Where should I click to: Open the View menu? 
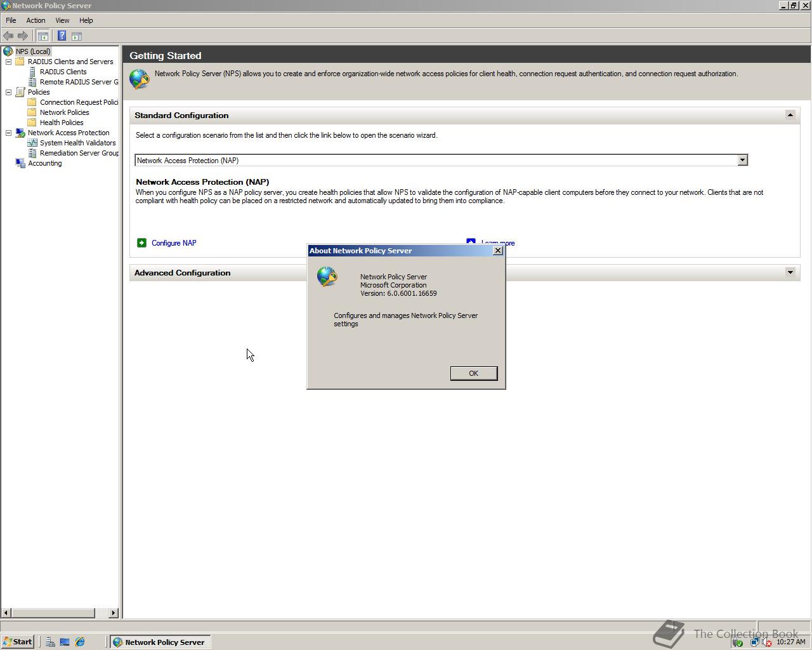(x=62, y=20)
